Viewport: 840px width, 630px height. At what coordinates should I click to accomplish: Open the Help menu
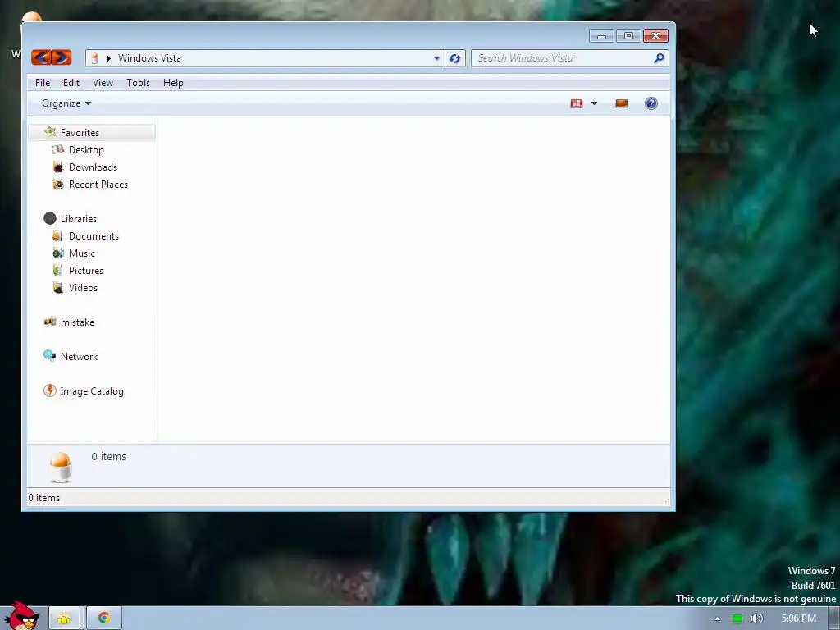pos(173,83)
